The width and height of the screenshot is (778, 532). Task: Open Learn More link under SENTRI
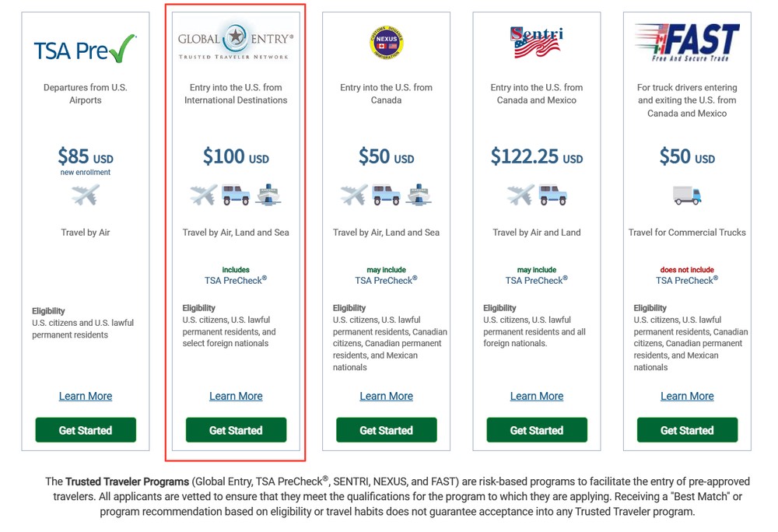536,396
